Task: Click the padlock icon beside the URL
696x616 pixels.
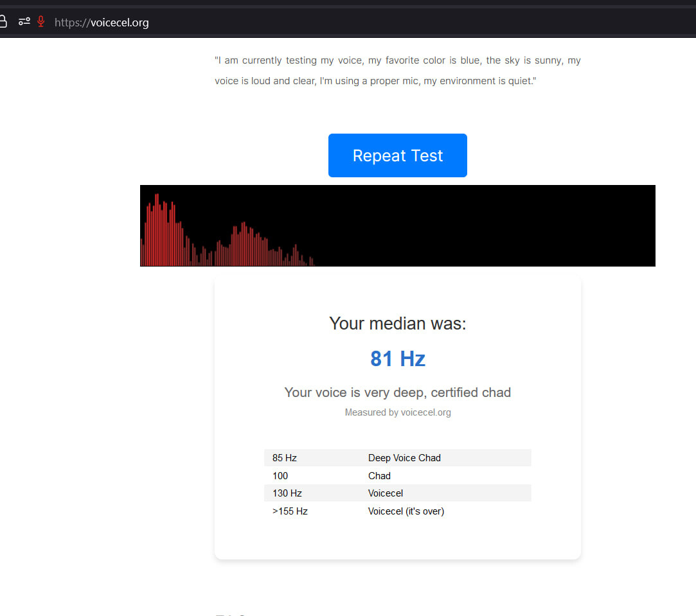Action: (x=3, y=22)
